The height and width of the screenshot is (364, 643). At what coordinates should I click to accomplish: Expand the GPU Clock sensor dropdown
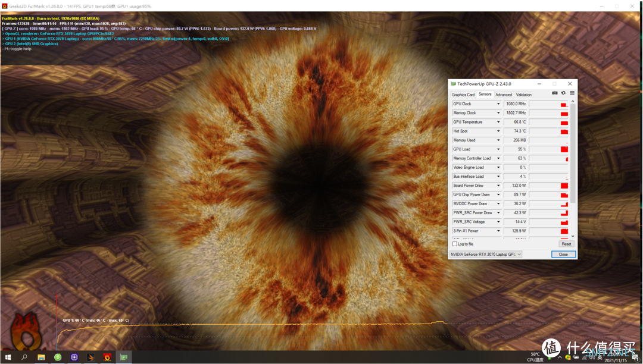[498, 104]
